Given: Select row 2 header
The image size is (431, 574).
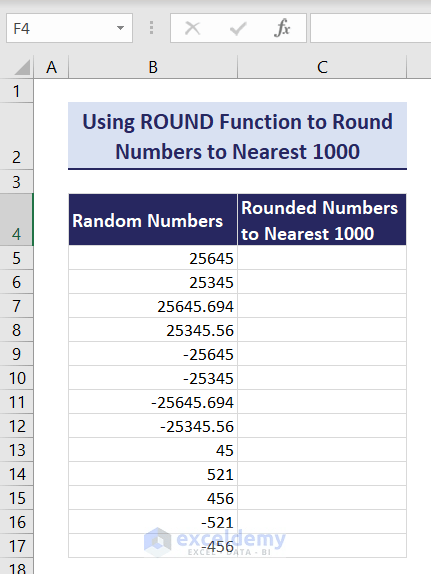Looking at the screenshot, I should [16, 136].
